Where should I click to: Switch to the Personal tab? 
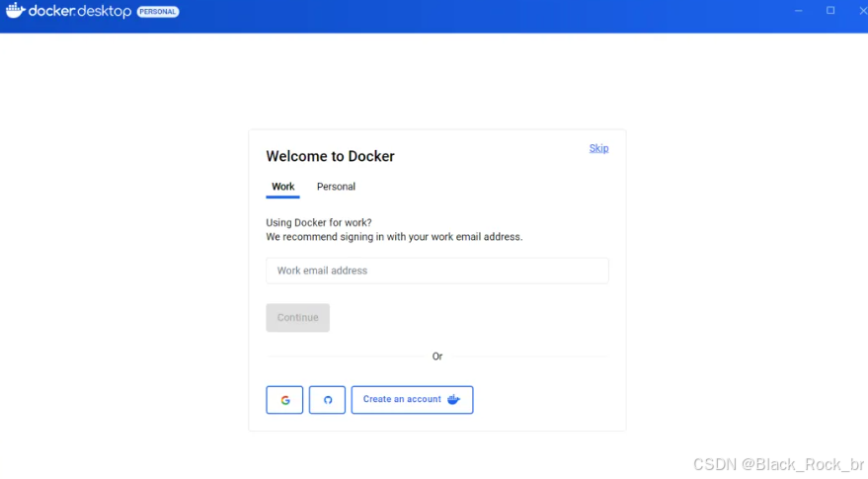point(336,187)
